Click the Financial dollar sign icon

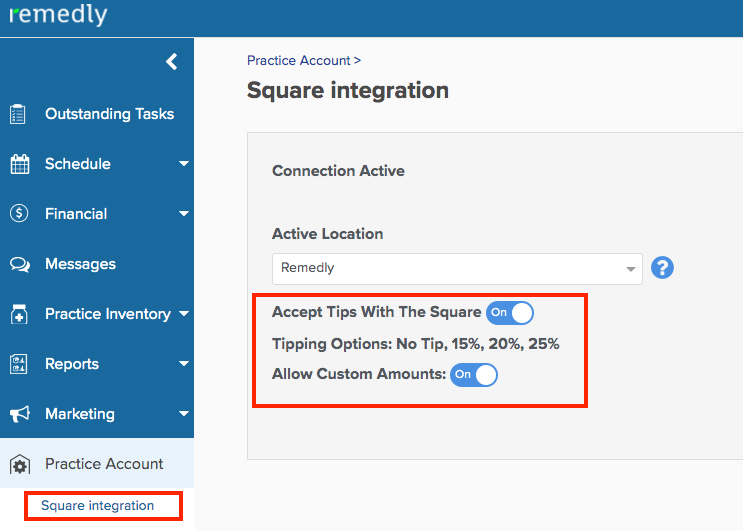pyautogui.click(x=19, y=214)
